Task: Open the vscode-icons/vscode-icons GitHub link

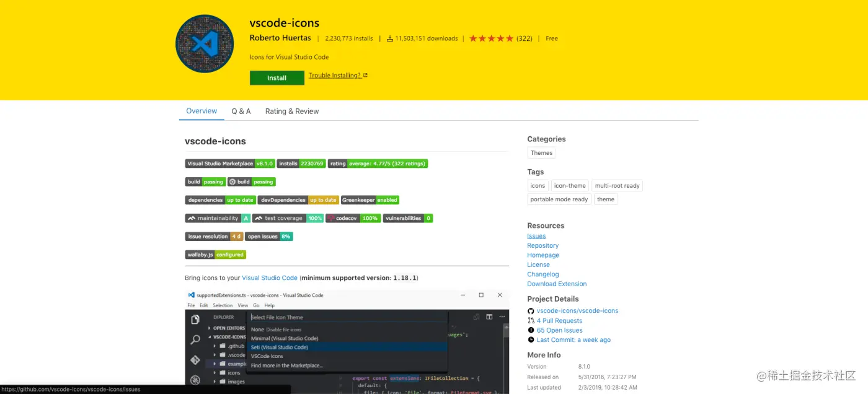Action: [x=577, y=311]
